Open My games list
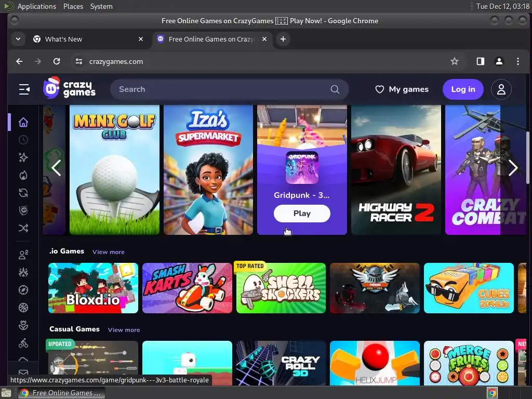The width and height of the screenshot is (532, 399). pyautogui.click(x=402, y=89)
